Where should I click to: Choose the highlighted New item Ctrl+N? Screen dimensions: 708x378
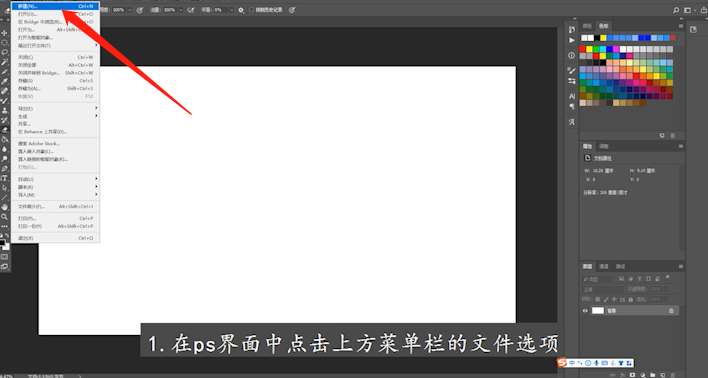tap(55, 6)
